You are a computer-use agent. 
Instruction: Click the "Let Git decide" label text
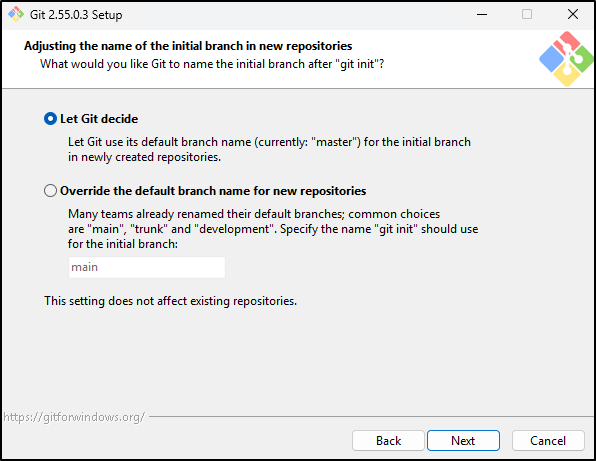pyautogui.click(x=99, y=119)
